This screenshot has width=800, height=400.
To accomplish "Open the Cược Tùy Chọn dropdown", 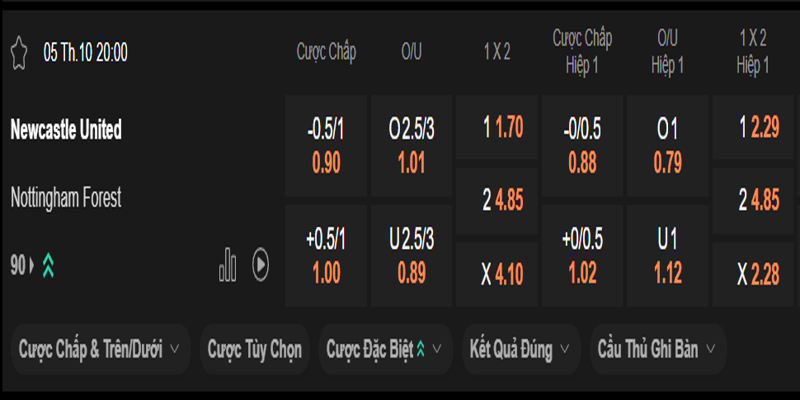I will pos(255,349).
